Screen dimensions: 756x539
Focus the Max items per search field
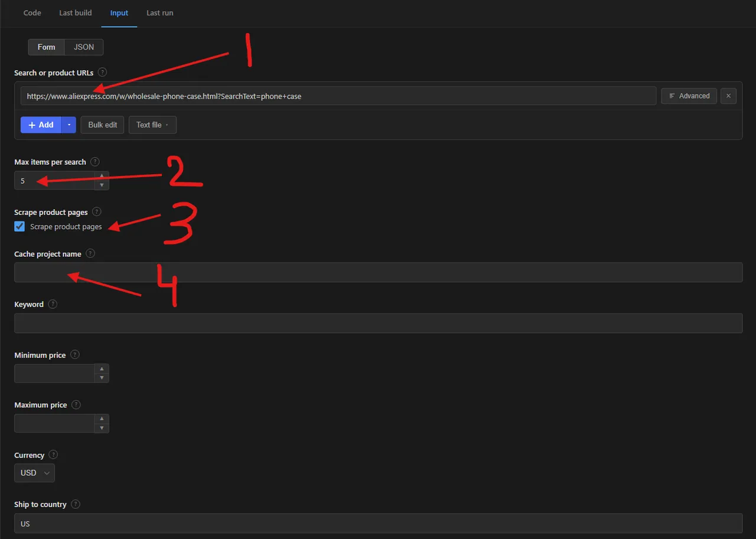coord(54,181)
